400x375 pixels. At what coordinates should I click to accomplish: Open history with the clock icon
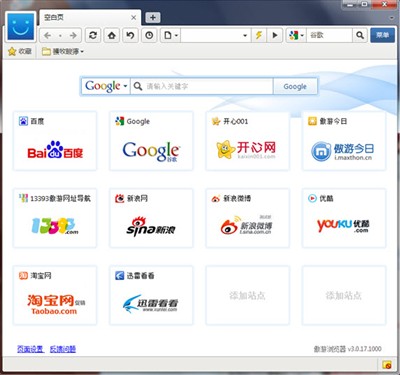click(149, 35)
